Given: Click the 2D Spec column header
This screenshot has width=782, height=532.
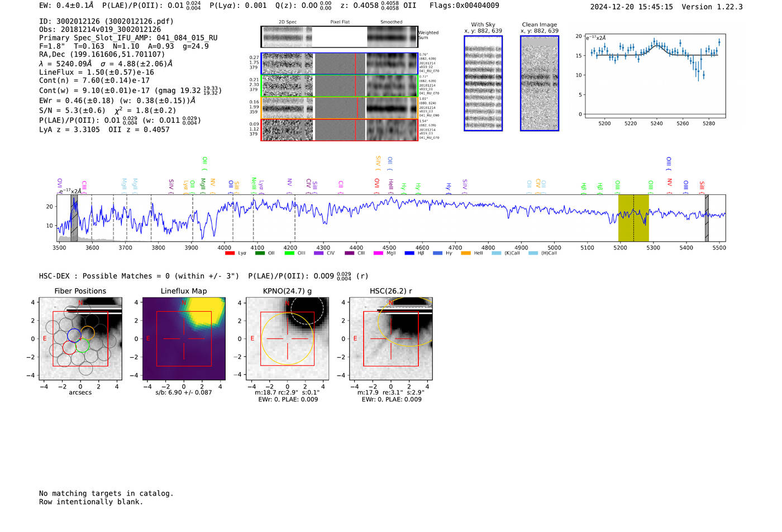Looking at the screenshot, I should pos(288,22).
